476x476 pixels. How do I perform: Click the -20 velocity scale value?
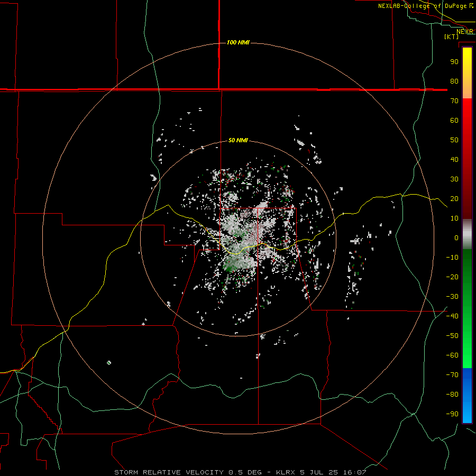point(452,277)
